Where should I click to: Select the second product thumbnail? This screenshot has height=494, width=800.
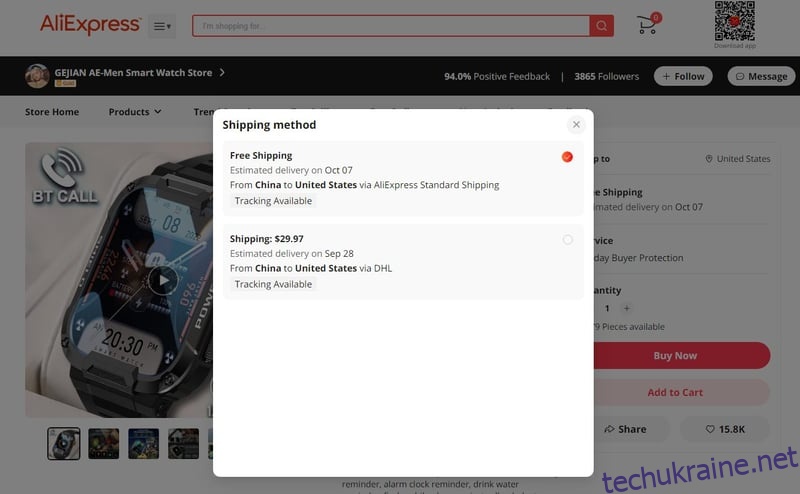tap(104, 443)
